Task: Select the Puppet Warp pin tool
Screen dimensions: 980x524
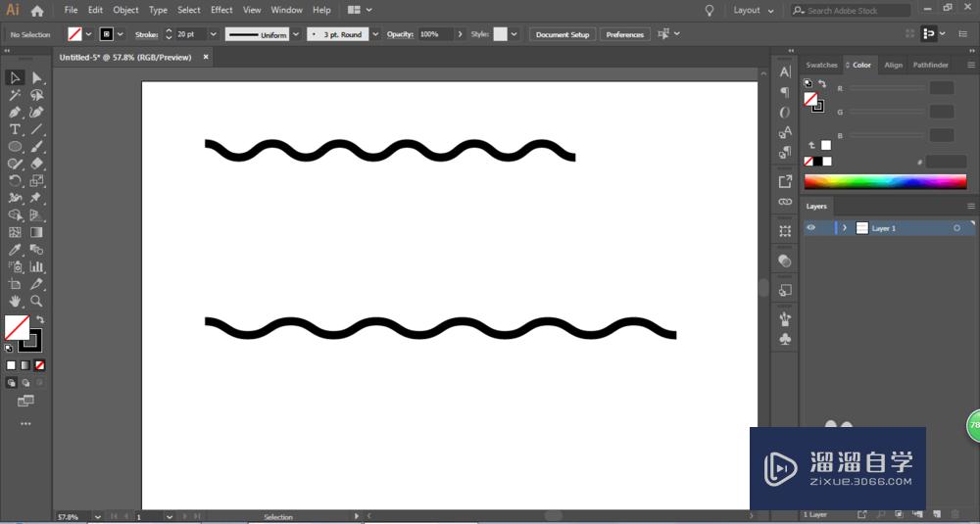Action: (x=37, y=198)
